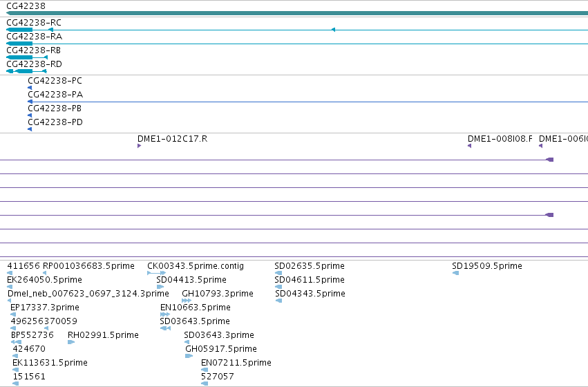Viewport: 588px width, 387px height.
Task: Click the CG42238-RA transcript label
Action: click(x=34, y=37)
